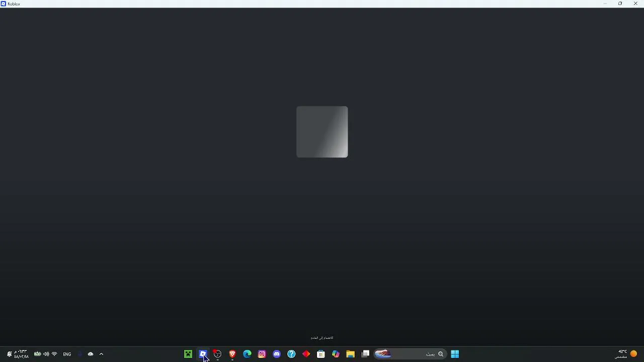Open Minecraft from the taskbar

[x=188, y=354]
